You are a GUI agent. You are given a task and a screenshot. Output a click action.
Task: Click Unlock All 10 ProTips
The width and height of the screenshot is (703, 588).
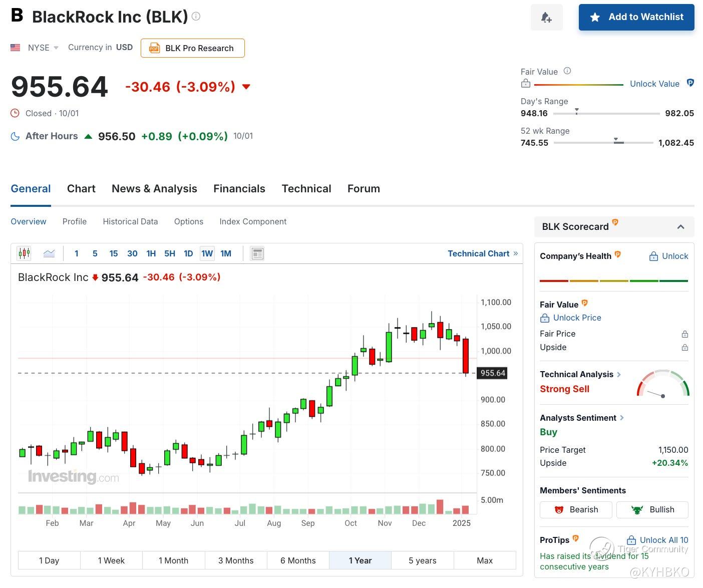[657, 540]
